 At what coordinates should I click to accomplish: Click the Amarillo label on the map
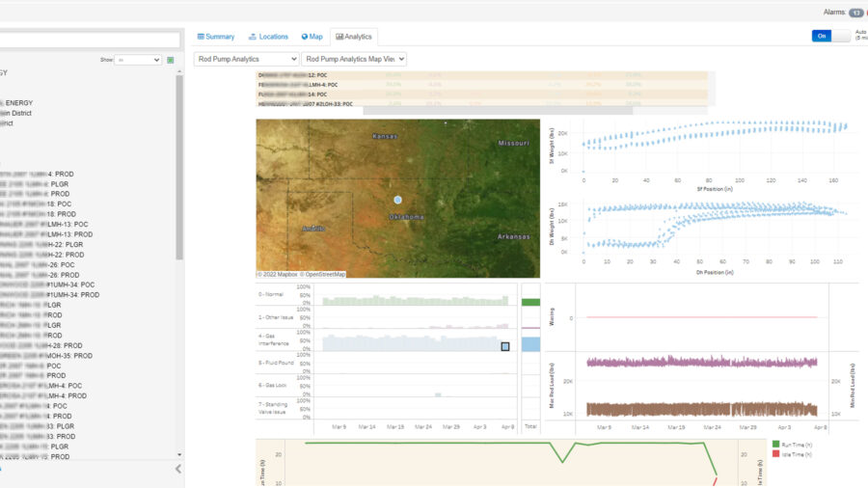pyautogui.click(x=313, y=229)
